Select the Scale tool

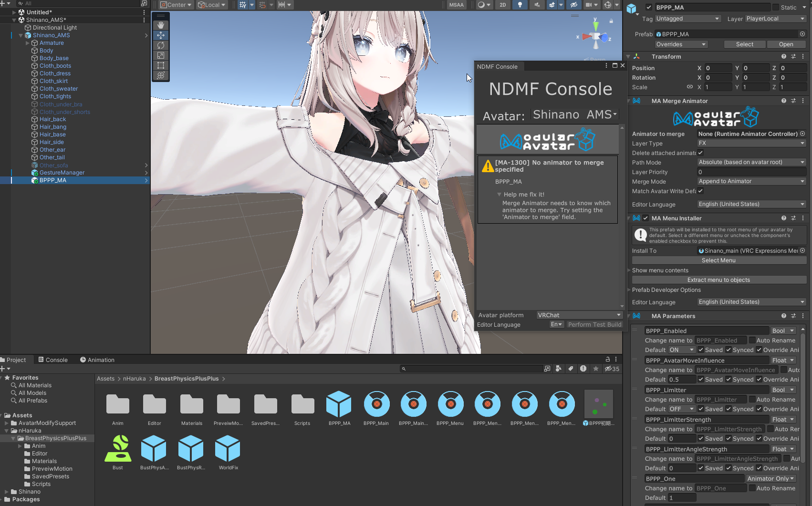tap(161, 55)
